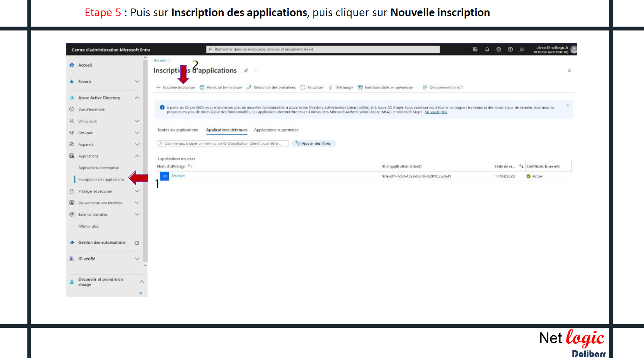
Task: Expand the Favoris section chevron
Action: click(x=137, y=81)
